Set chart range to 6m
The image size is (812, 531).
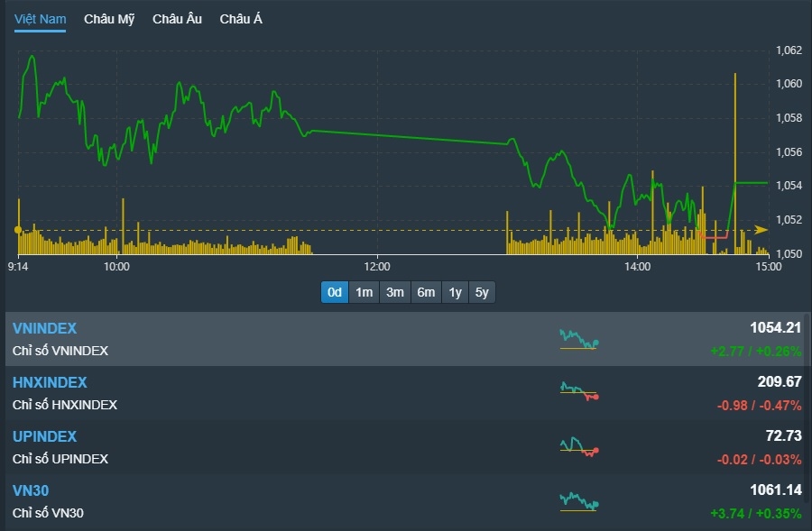pos(426,292)
